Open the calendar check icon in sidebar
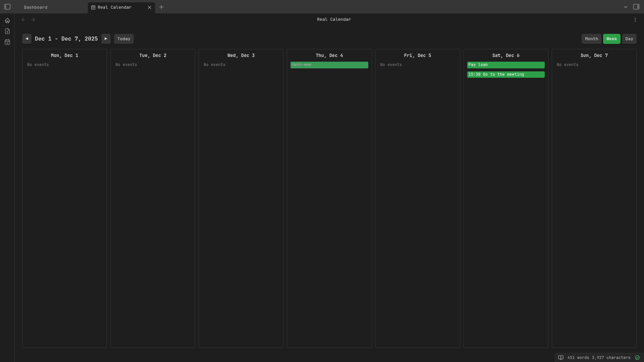 pyautogui.click(x=7, y=42)
